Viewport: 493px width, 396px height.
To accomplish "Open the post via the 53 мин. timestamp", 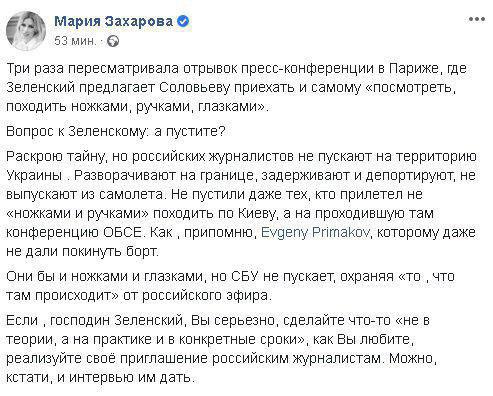I will (x=75, y=41).
